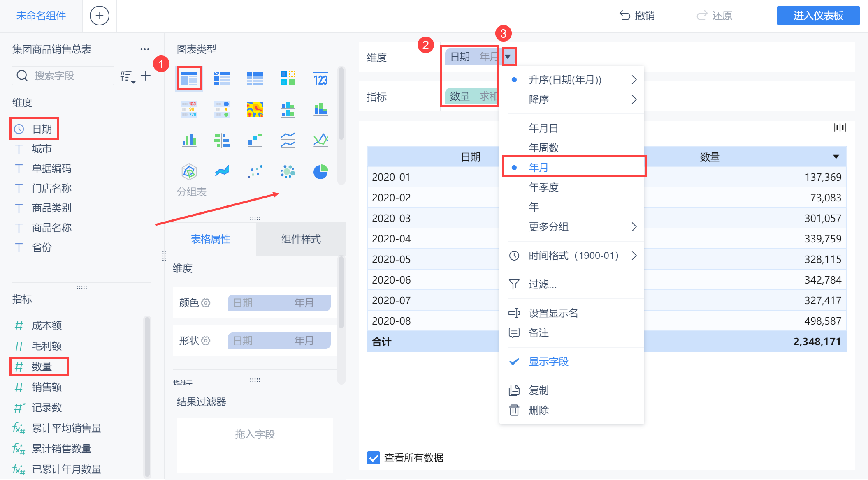
Task: Choose the KPI indicator card chart icon
Action: (320, 78)
